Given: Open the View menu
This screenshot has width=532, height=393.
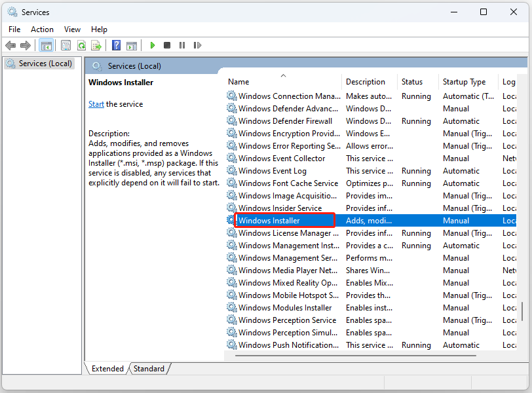Looking at the screenshot, I should click(x=72, y=29).
